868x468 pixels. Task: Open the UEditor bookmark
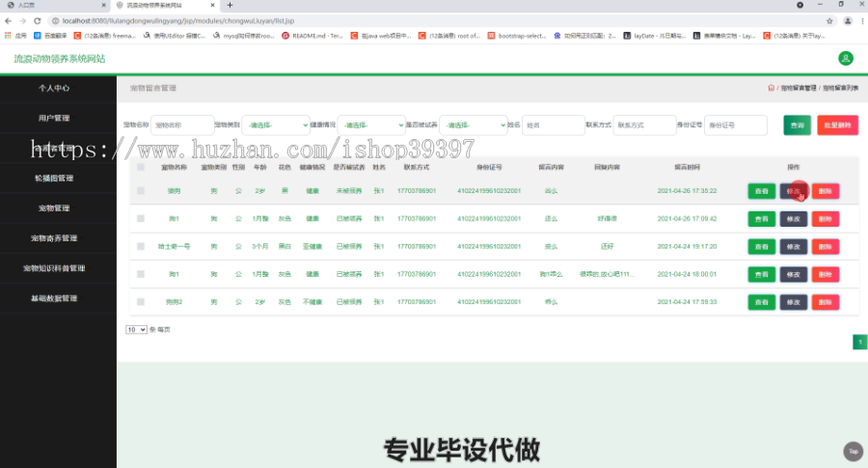click(174, 36)
